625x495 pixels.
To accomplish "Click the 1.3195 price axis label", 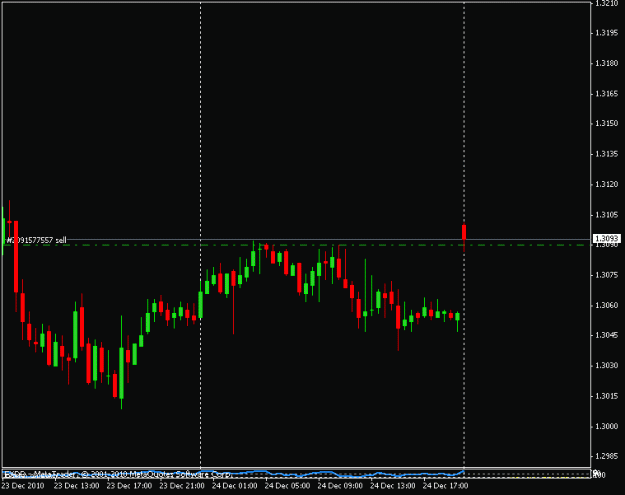I will click(x=607, y=33).
